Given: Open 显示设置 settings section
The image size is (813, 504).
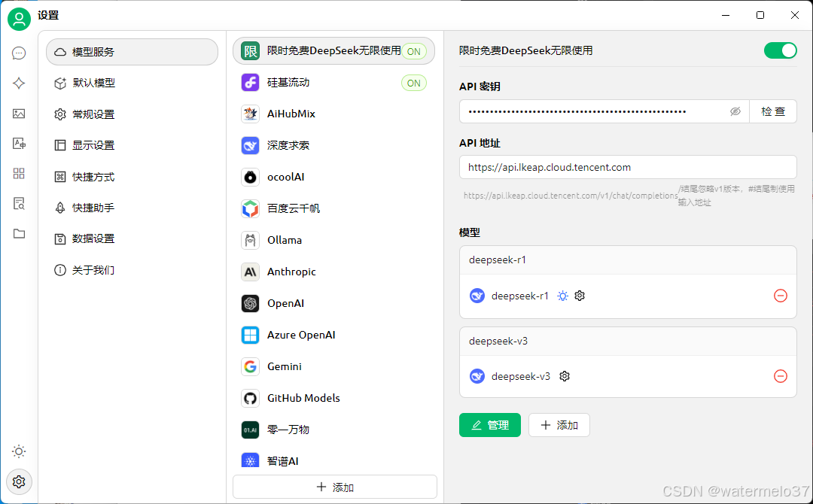Looking at the screenshot, I should point(93,145).
